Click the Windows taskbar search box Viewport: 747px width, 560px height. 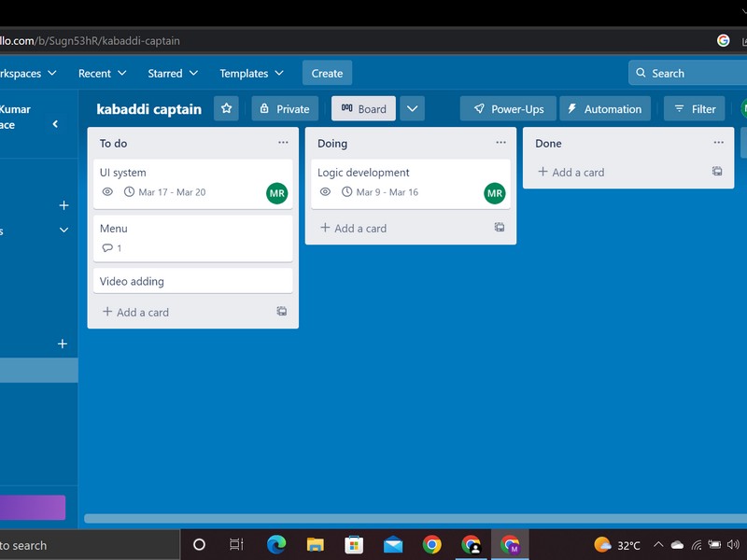[x=90, y=545]
